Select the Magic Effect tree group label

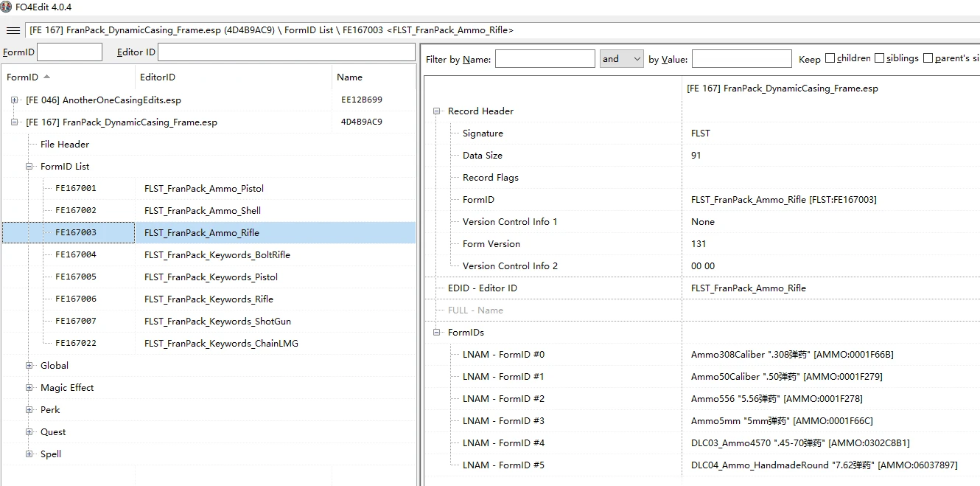67,387
